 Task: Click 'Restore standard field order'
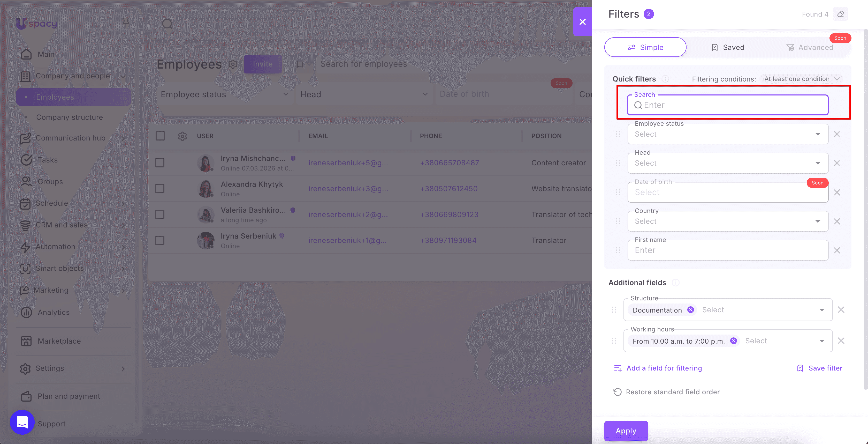pyautogui.click(x=666, y=392)
